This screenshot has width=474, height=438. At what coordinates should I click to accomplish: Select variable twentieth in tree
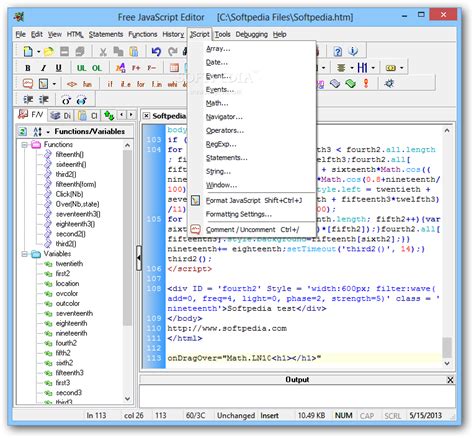coord(69,264)
